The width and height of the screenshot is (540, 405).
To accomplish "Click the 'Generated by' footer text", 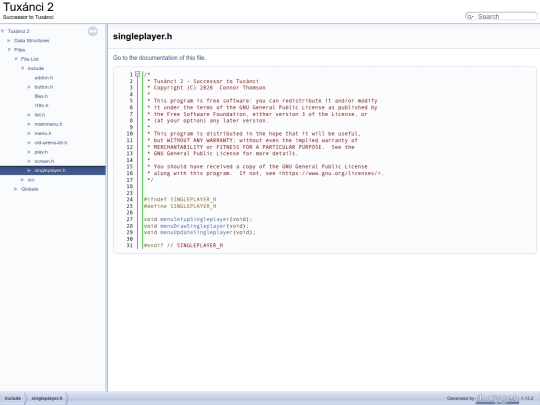I will (460, 398).
